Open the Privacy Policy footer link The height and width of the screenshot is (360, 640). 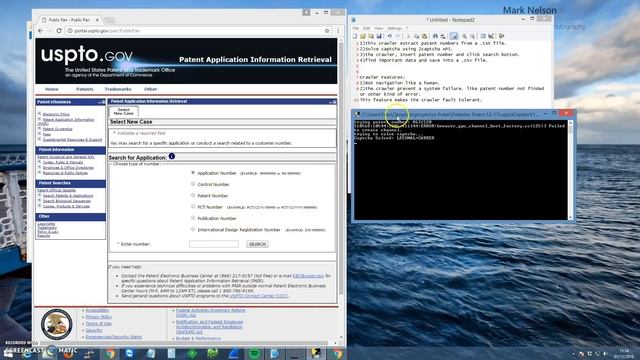point(98,317)
